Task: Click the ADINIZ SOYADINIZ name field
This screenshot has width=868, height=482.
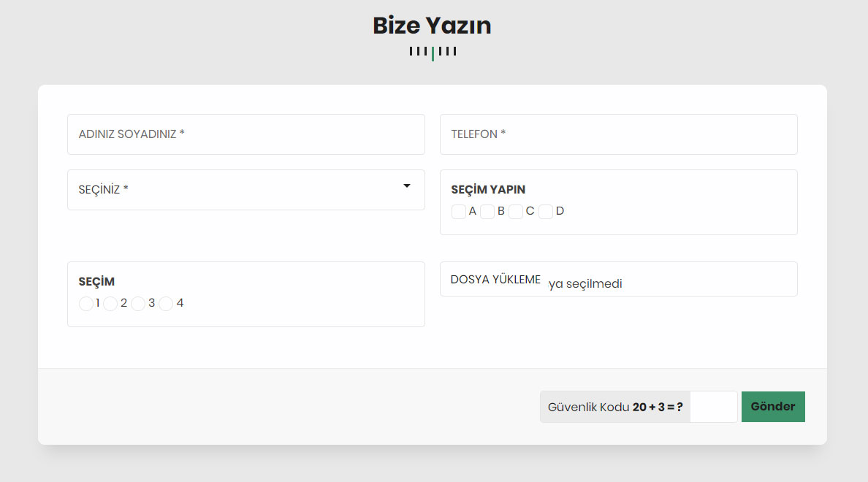Action: tap(245, 134)
